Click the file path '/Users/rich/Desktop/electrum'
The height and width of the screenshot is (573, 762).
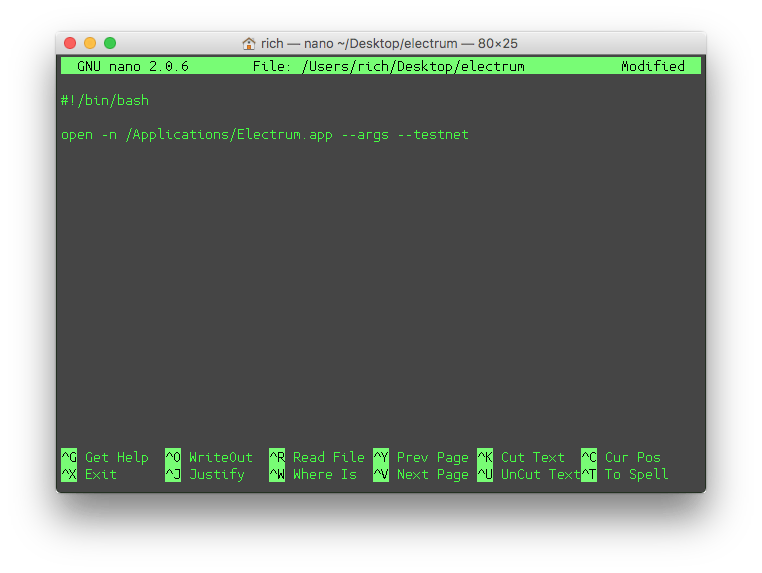click(413, 66)
